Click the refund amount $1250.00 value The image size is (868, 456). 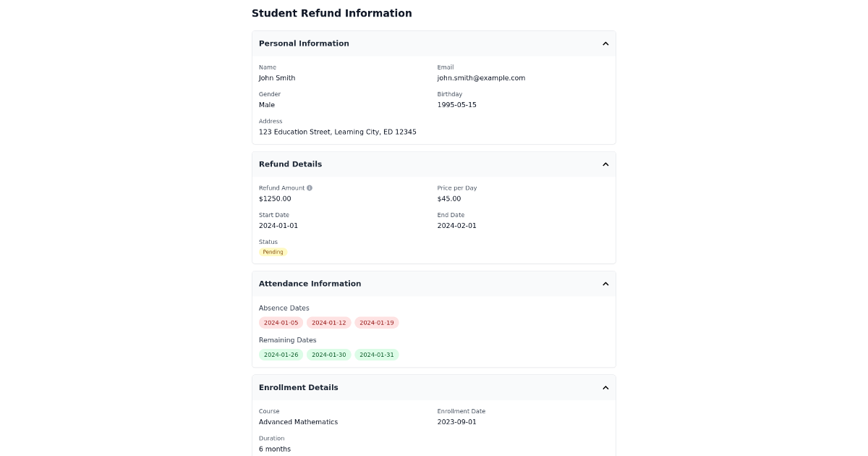(x=276, y=198)
